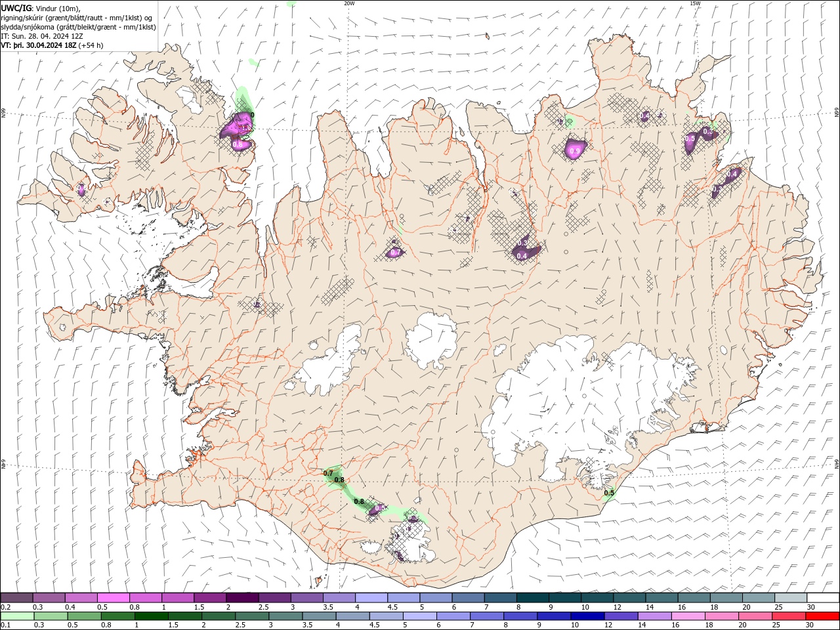The image size is (840, 630).
Task: Click the black 0.7 value on the green rain band
Action: (x=329, y=473)
